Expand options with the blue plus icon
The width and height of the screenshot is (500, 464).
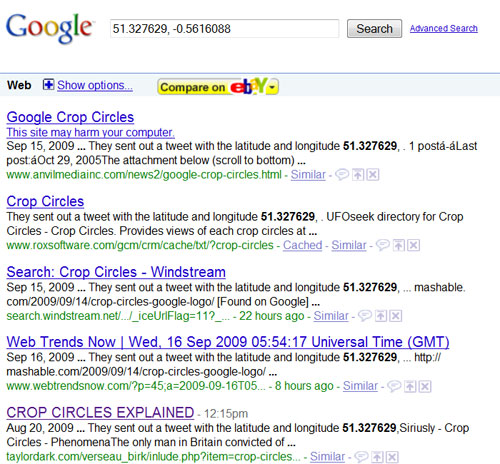click(48, 85)
